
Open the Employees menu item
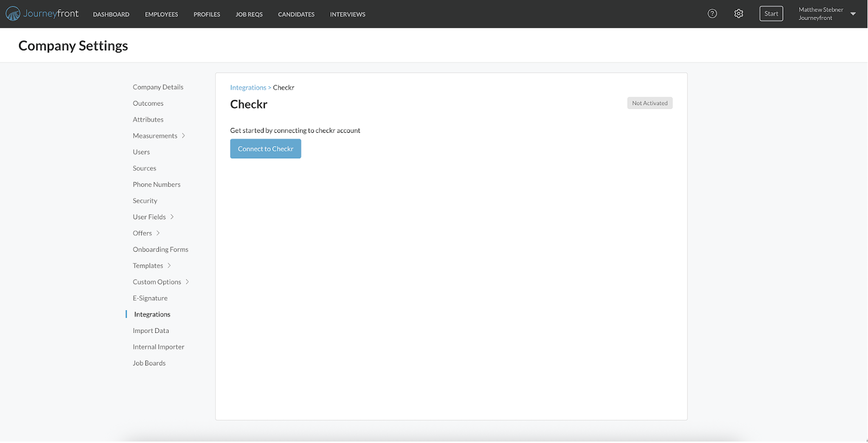161,15
